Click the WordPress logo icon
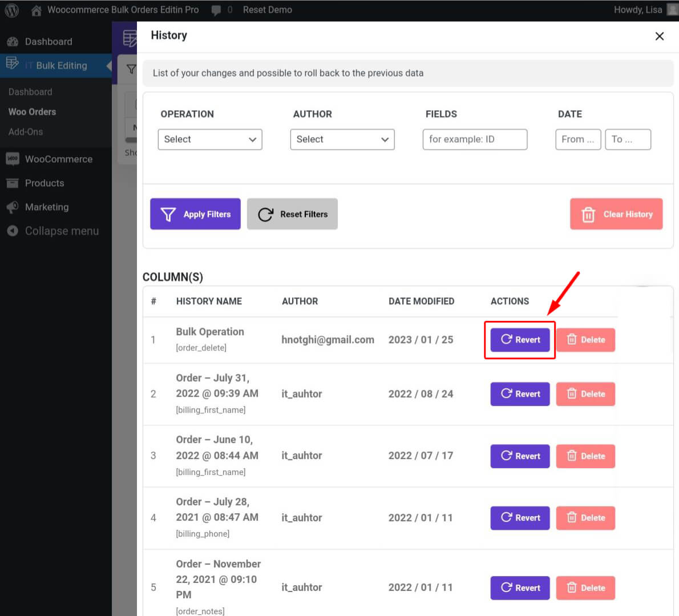This screenshot has width=679, height=616. click(x=11, y=10)
